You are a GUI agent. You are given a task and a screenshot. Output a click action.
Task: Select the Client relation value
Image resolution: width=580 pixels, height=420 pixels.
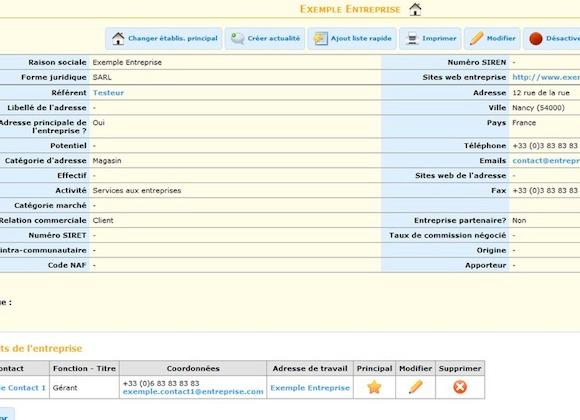103,221
